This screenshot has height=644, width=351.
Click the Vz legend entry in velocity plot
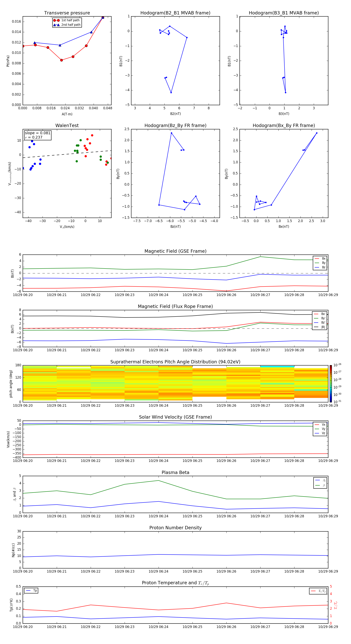pyautogui.click(x=320, y=433)
